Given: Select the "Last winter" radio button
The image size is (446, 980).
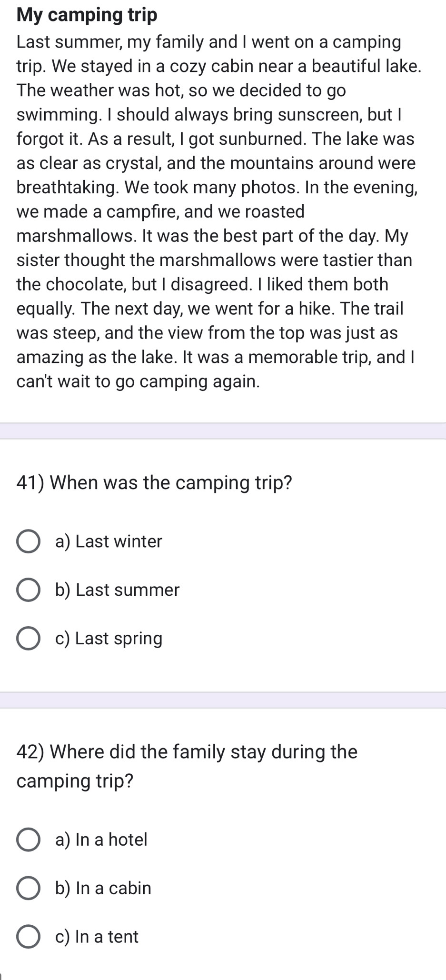Looking at the screenshot, I should (x=28, y=541).
